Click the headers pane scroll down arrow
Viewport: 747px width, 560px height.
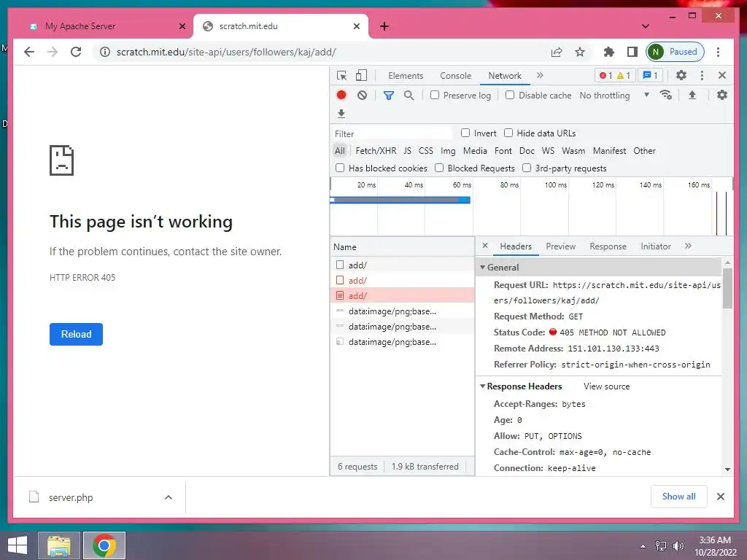[727, 469]
